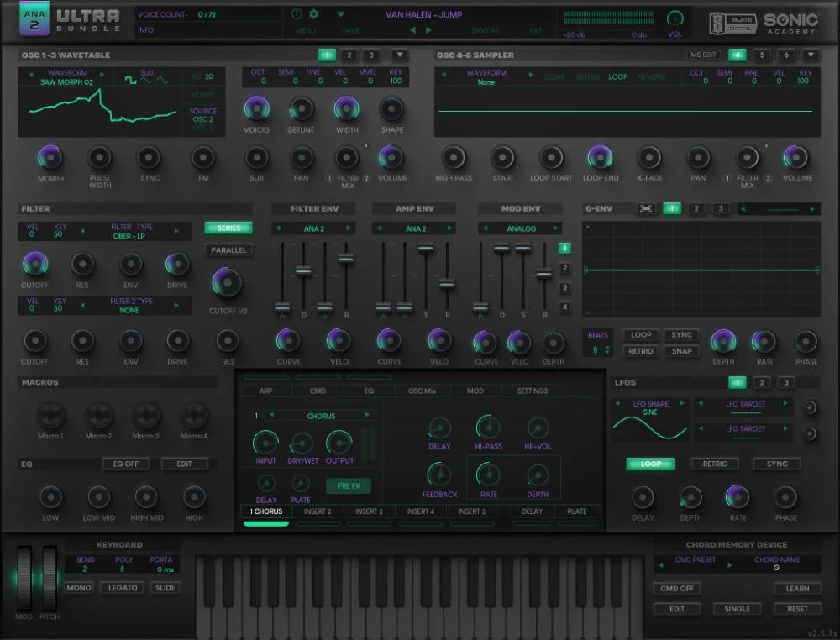The image size is (840, 640).
Task: Toggle MONO mode in the keyboard section
Action: 78,588
